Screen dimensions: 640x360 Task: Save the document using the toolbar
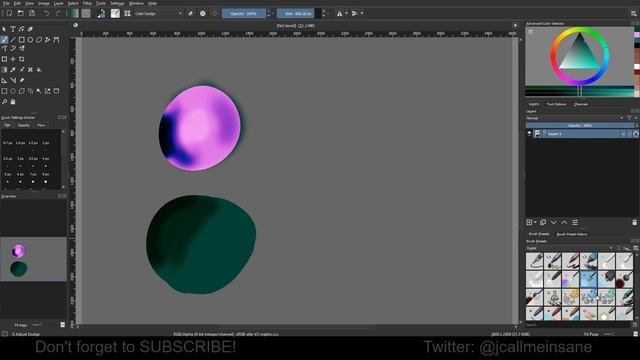click(32, 13)
